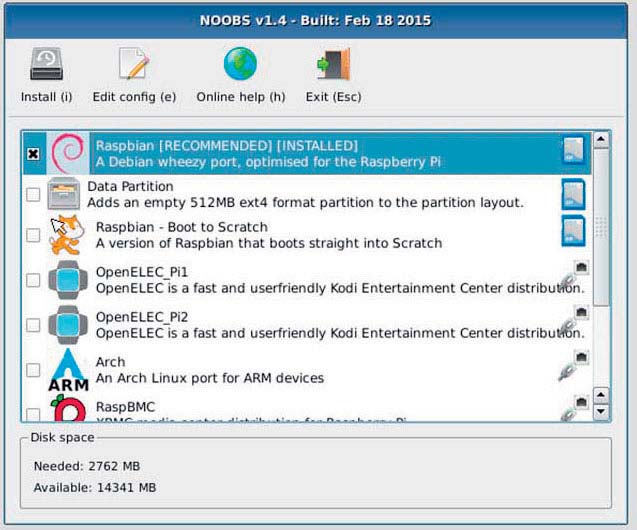Click the Install (i) drive icon
Screen dimensions: 637x530
pos(47,64)
